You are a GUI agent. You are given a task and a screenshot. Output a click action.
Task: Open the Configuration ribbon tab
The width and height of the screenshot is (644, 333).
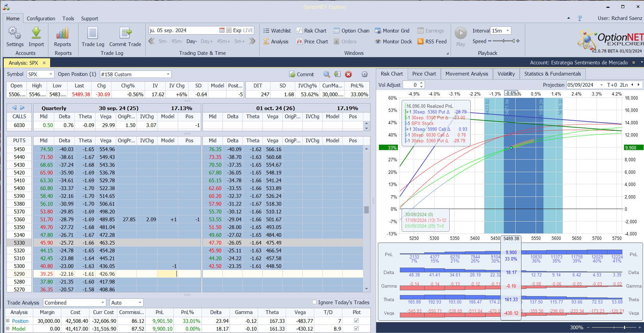(x=41, y=19)
